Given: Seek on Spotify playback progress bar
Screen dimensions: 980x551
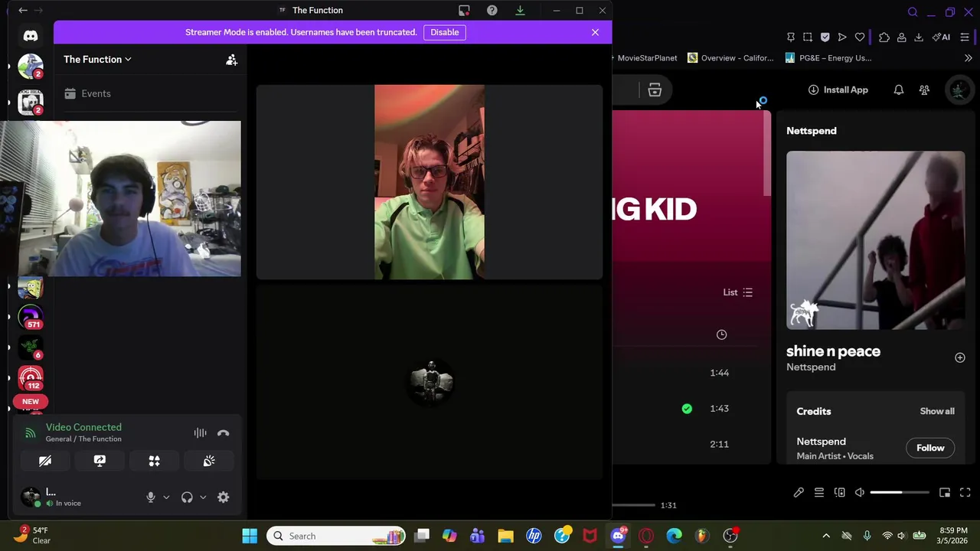Looking at the screenshot, I should (x=634, y=505).
